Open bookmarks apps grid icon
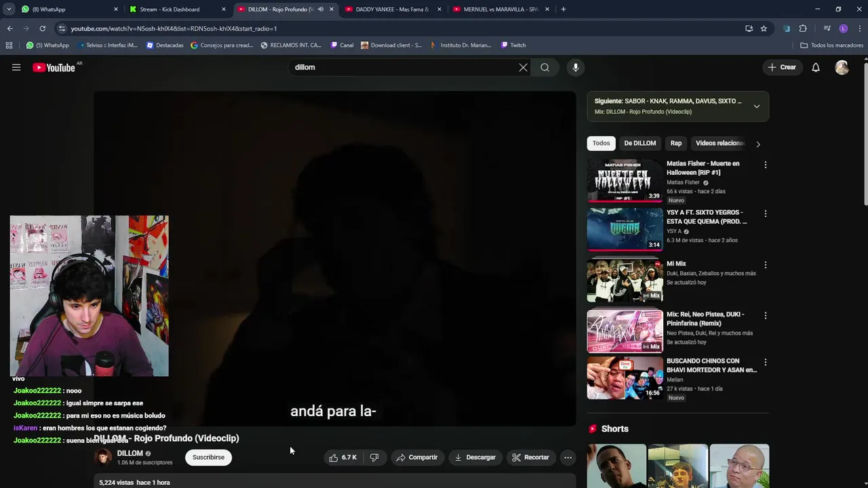Image resolution: width=868 pixels, height=488 pixels. pyautogui.click(x=9, y=45)
